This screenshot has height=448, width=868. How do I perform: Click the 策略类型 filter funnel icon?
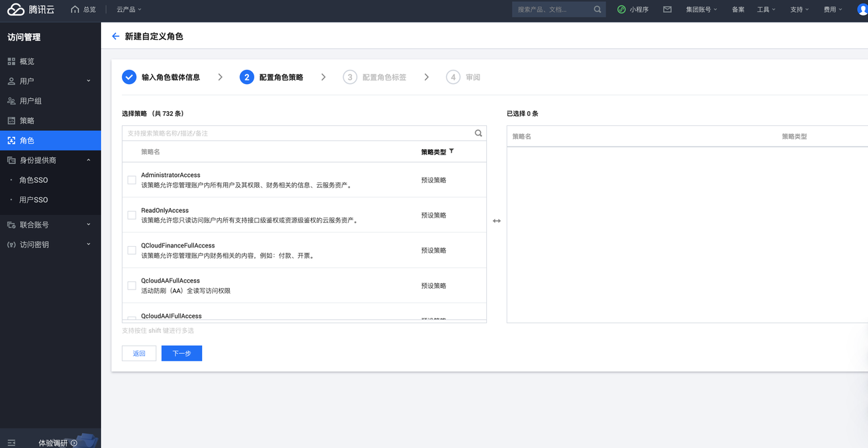[x=452, y=151]
